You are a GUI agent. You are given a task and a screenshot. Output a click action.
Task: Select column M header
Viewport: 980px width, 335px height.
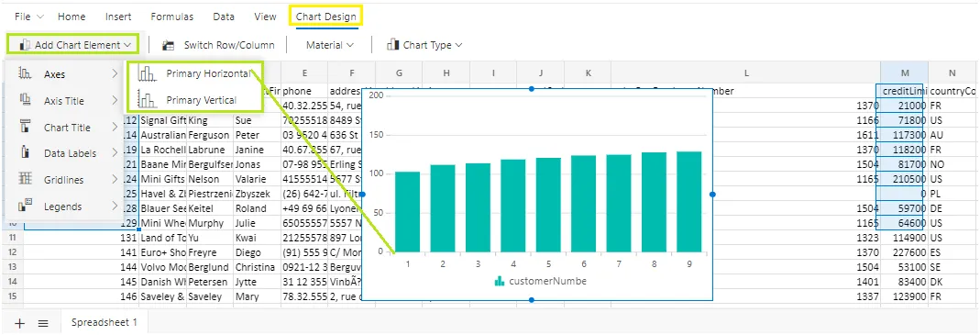pos(905,73)
